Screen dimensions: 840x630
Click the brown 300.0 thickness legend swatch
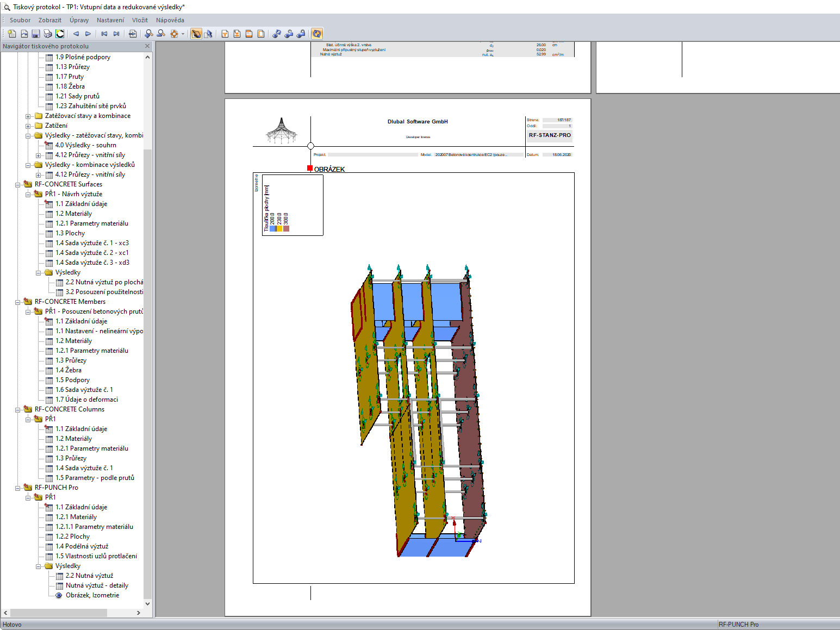pyautogui.click(x=286, y=229)
